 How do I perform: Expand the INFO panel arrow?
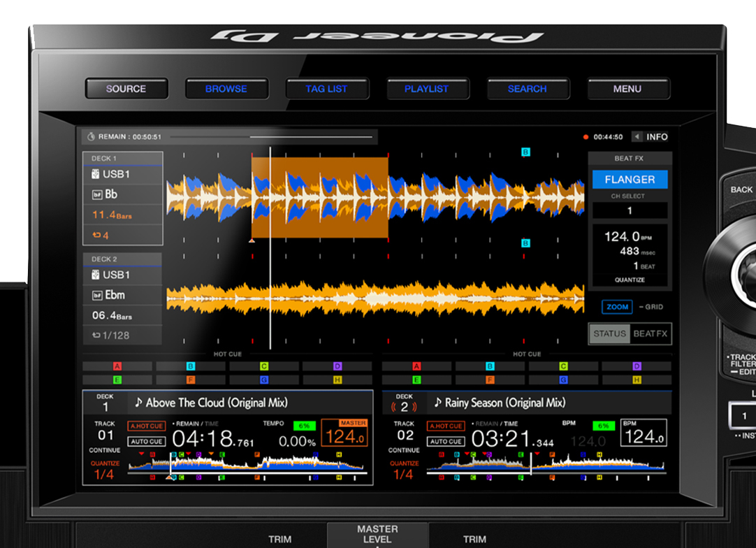coord(637,137)
